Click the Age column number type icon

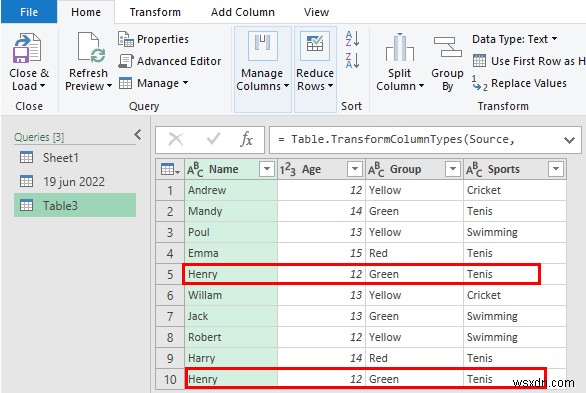click(x=287, y=170)
